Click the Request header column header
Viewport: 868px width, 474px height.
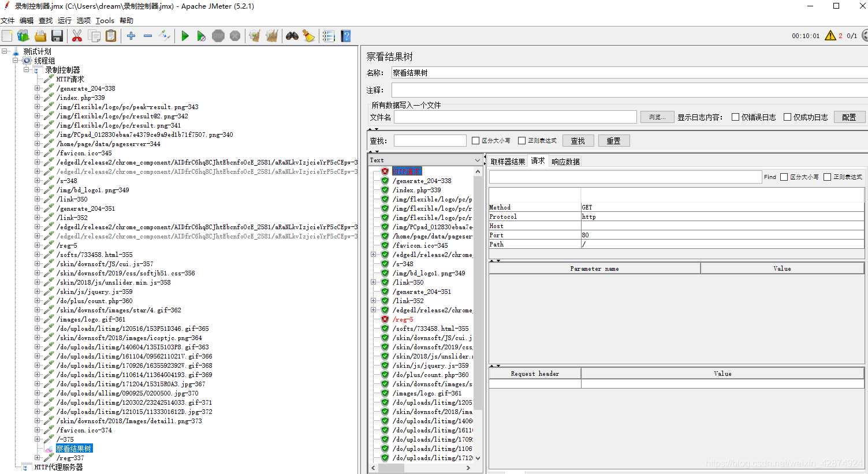535,374
